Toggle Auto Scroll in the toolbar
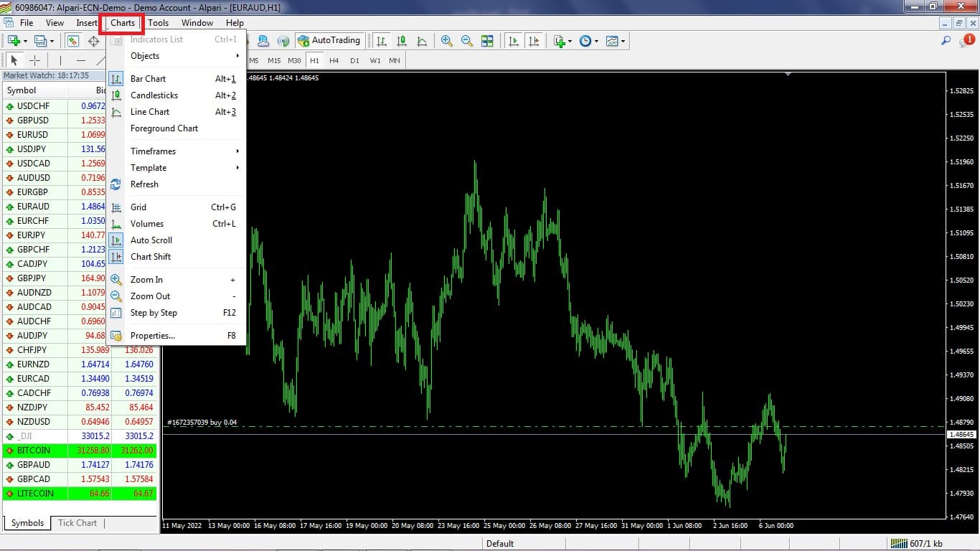Screen dimensions: 980x551 tap(514, 41)
